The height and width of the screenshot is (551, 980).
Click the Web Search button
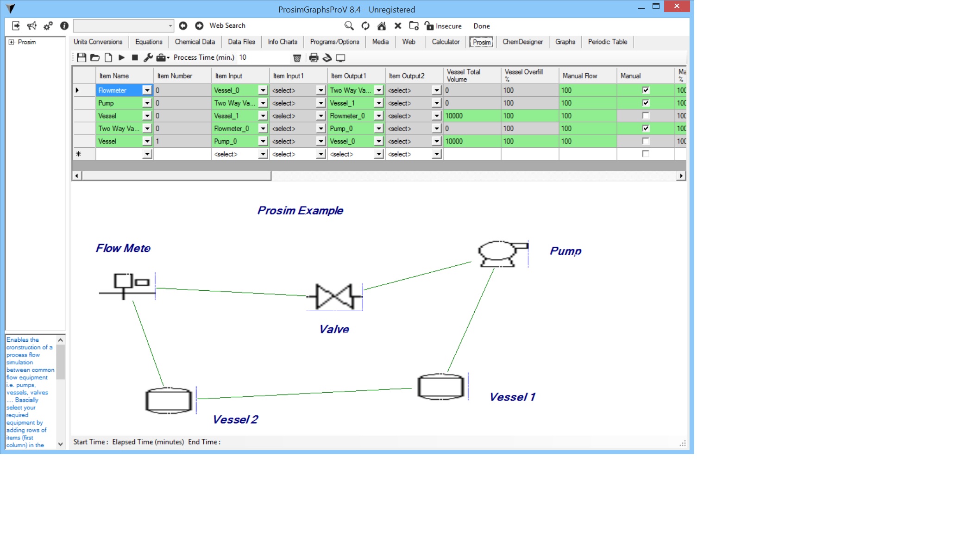227,25
